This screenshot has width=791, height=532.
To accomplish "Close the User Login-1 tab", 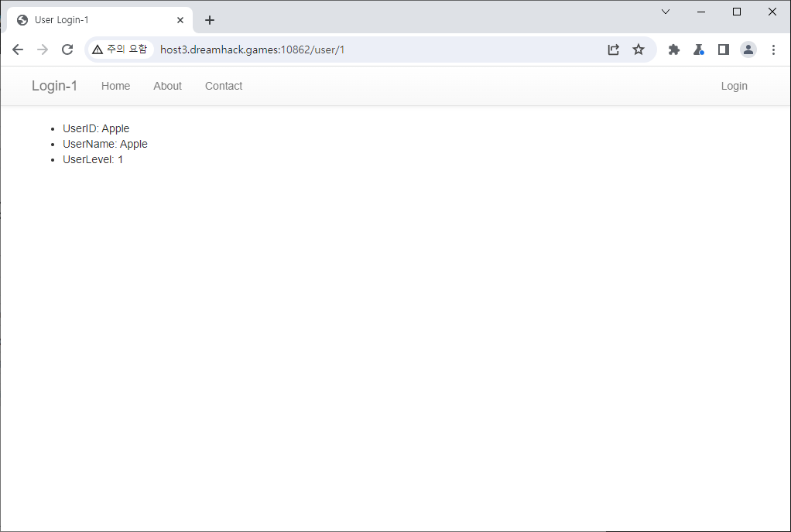I will [180, 20].
